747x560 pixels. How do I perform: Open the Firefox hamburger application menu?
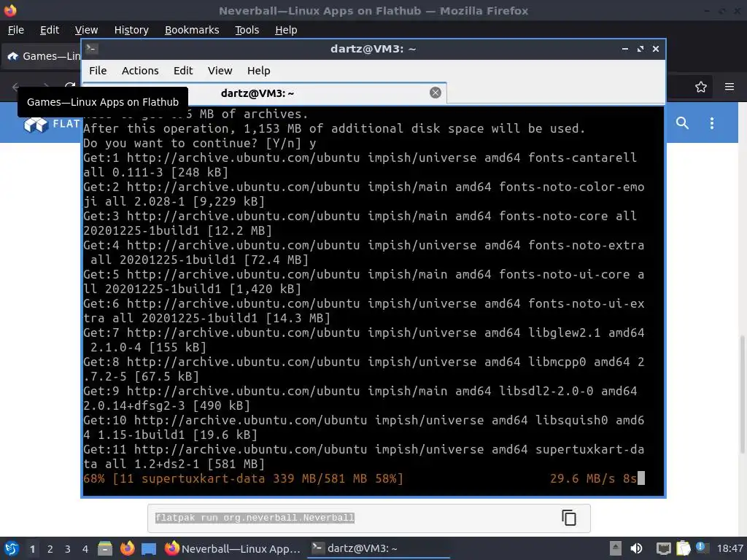[x=729, y=87]
